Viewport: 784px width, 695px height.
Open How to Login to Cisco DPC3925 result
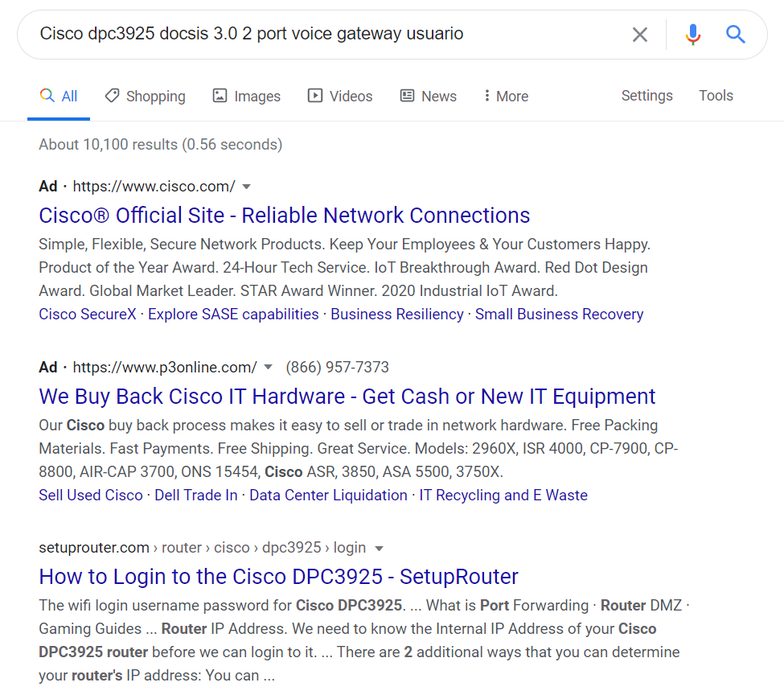pos(278,577)
